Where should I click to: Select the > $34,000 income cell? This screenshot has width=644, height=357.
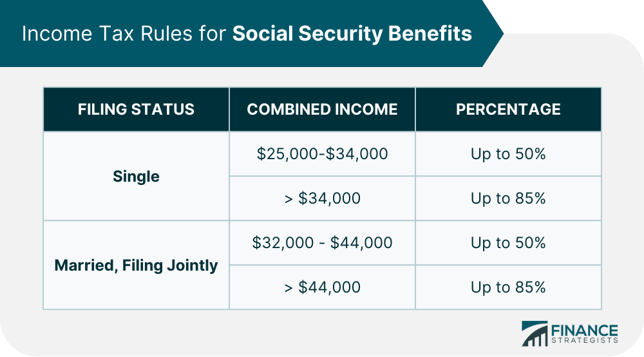[322, 198]
